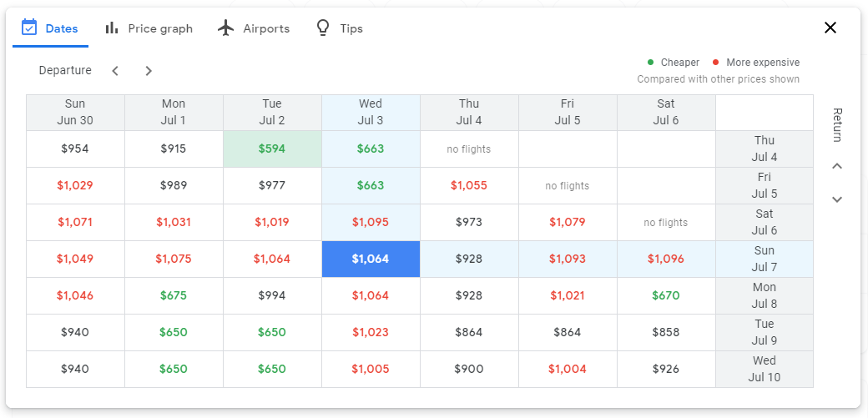Shift return dates later with down chevron
868x418 pixels.
click(837, 199)
